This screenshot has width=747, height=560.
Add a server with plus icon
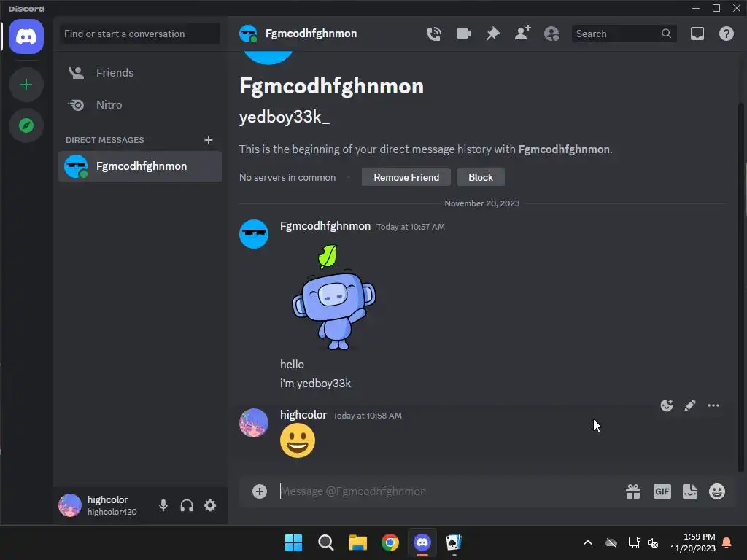click(x=26, y=85)
